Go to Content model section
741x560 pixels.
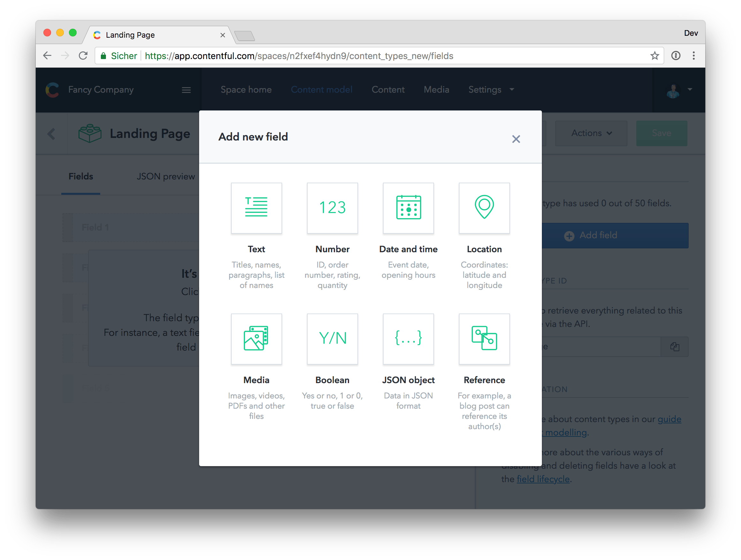click(322, 89)
